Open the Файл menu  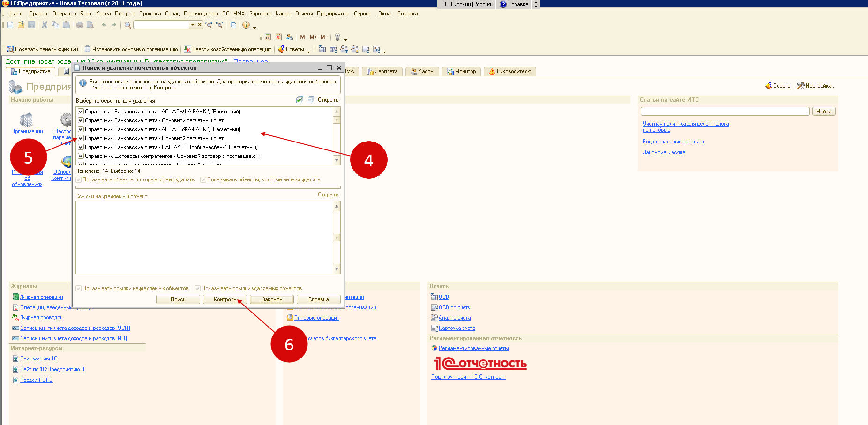[15, 14]
